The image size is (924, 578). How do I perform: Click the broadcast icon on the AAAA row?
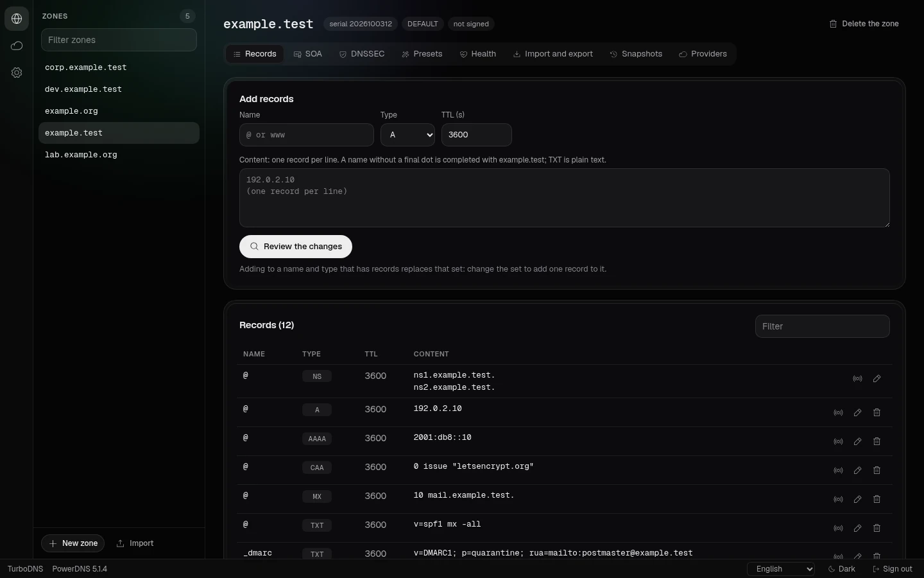(838, 441)
